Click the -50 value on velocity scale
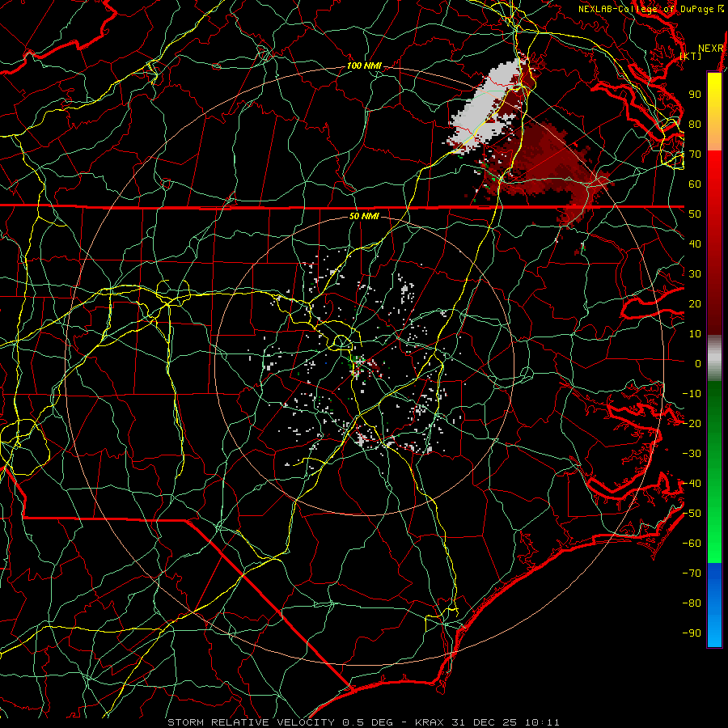This screenshot has height=728, width=728. [x=692, y=514]
